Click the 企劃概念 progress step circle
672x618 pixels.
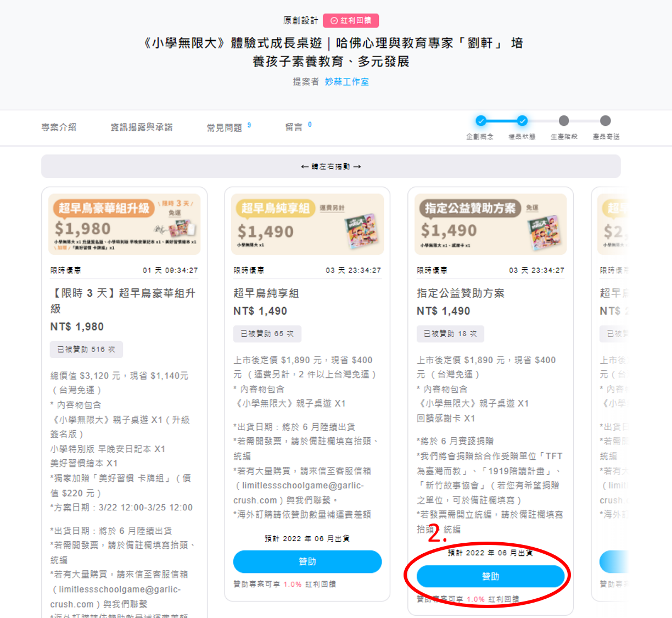coord(480,121)
